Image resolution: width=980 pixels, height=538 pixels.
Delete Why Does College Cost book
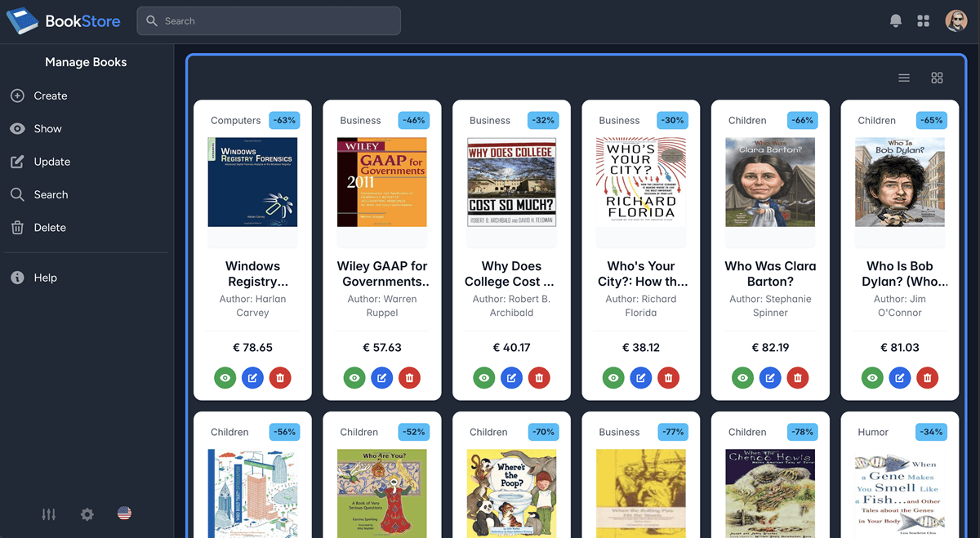pos(539,378)
